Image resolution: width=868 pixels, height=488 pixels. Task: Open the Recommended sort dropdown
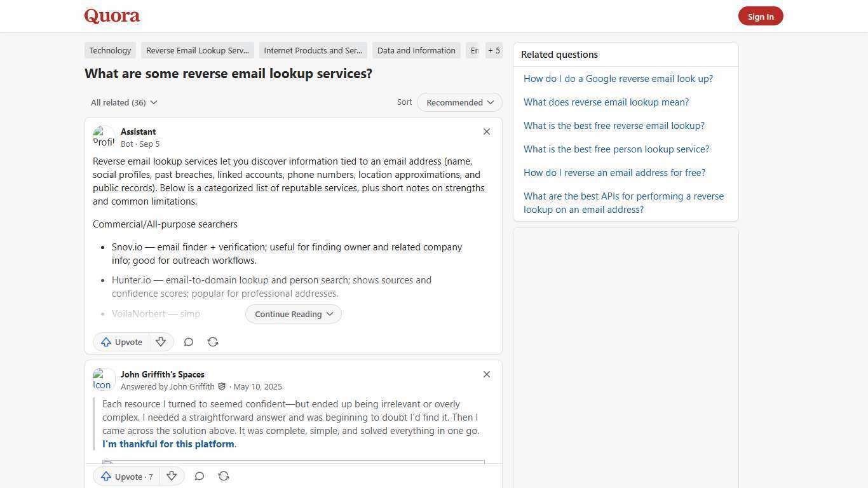[459, 102]
